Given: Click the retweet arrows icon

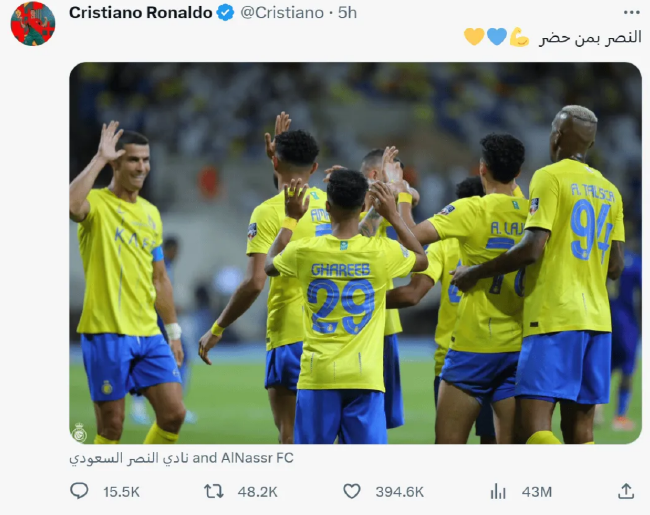Looking at the screenshot, I should point(214,491).
